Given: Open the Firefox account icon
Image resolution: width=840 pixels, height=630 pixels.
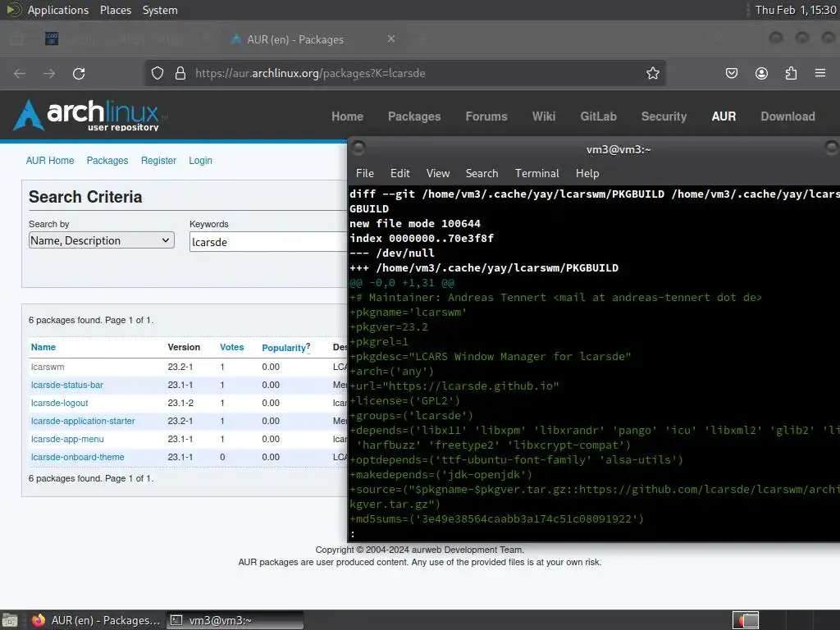Looking at the screenshot, I should pos(761,73).
